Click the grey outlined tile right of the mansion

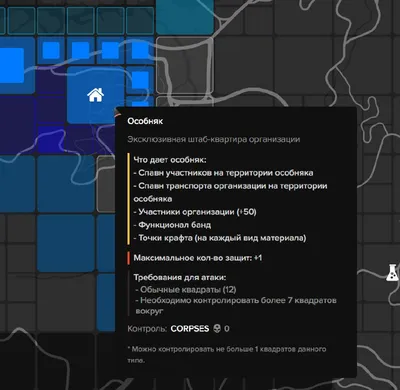pyautogui.click(x=184, y=65)
